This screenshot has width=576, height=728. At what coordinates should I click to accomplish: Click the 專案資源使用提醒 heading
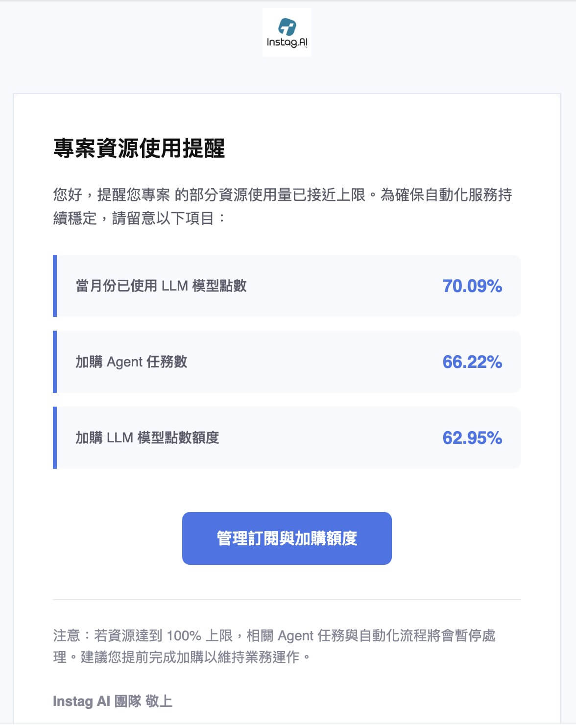tap(139, 148)
